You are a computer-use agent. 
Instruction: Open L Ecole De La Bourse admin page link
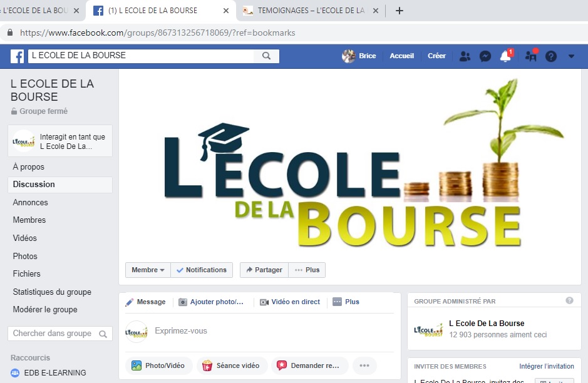click(487, 324)
